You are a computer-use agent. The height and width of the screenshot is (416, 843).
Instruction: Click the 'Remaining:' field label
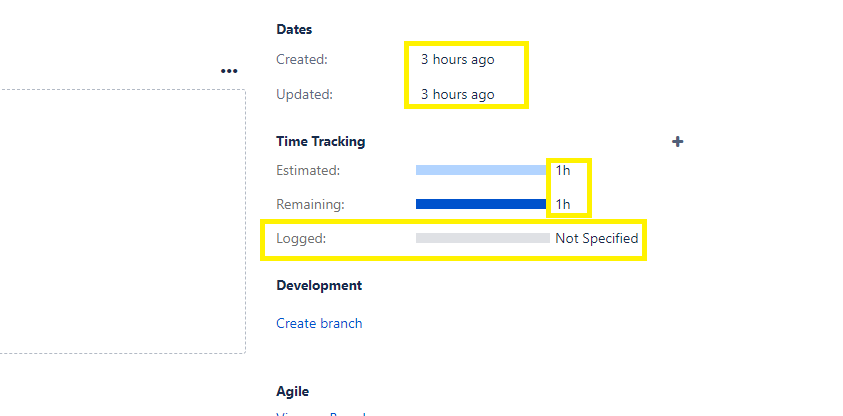pyautogui.click(x=310, y=204)
